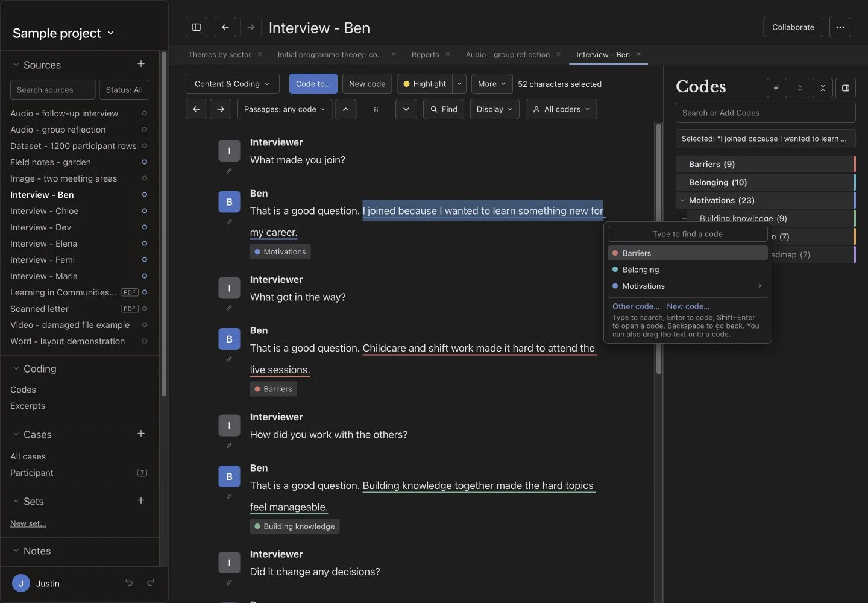Toggle the Codes panel layout icon
868x603 pixels.
(846, 88)
